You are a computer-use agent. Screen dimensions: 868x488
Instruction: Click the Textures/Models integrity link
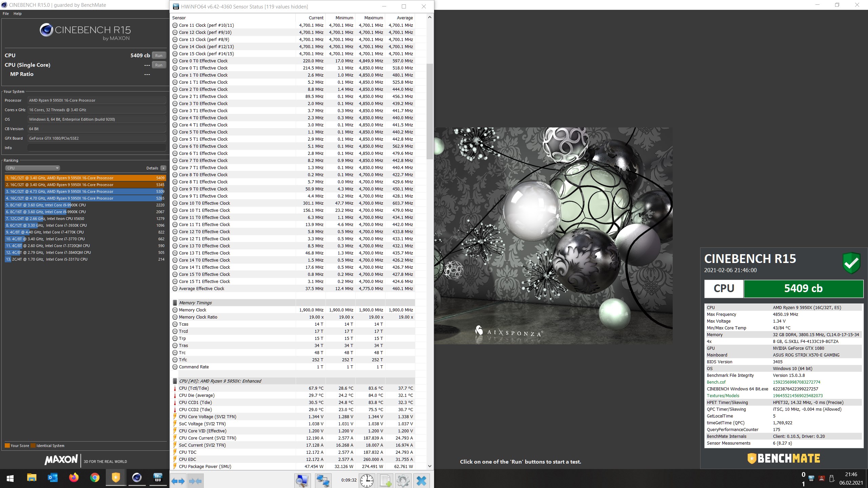(x=723, y=395)
